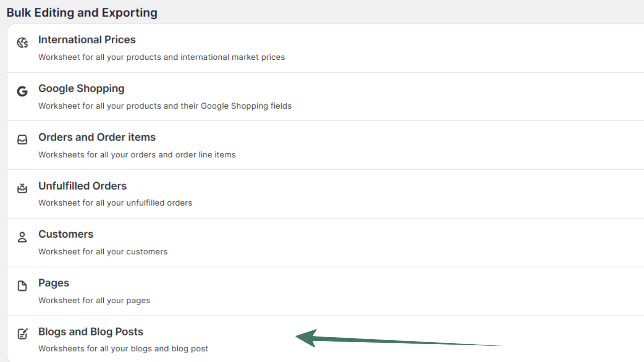Click the Customers person icon

click(x=22, y=237)
